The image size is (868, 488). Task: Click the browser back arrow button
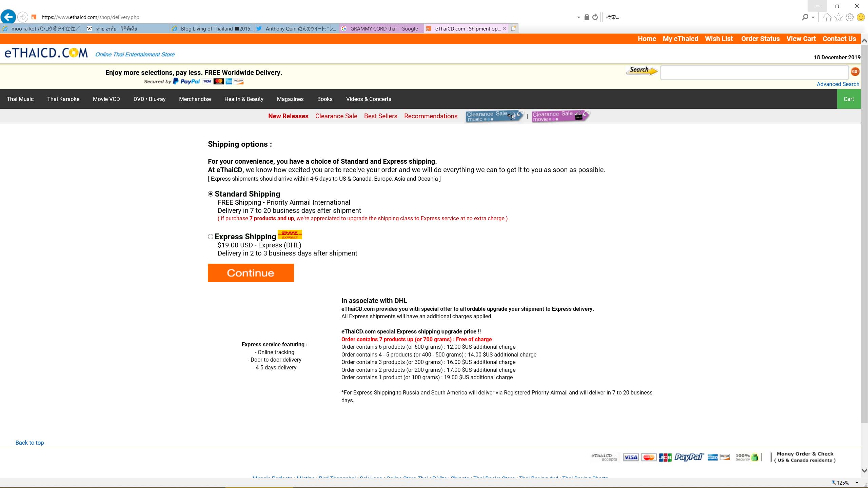tap(8, 17)
